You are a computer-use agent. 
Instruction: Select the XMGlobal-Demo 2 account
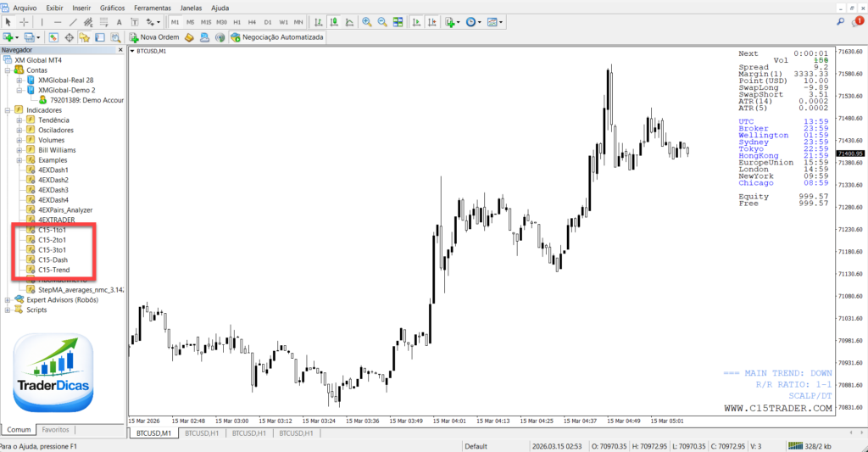pos(66,90)
